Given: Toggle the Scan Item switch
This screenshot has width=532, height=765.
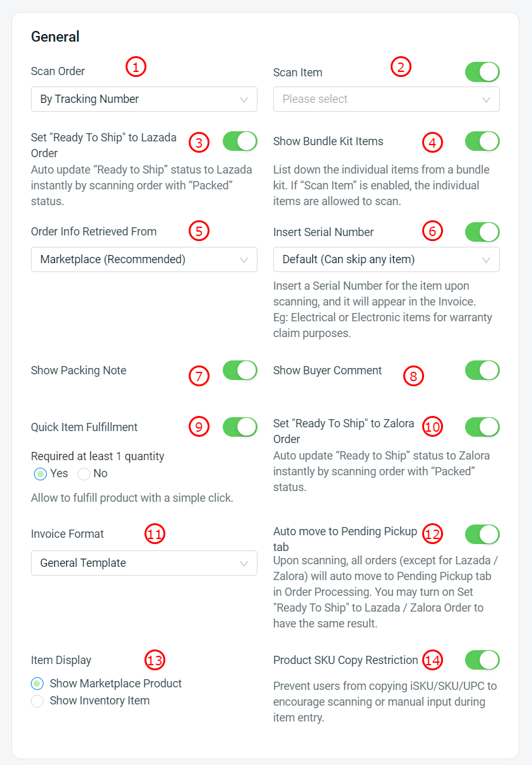Looking at the screenshot, I should pos(482,72).
